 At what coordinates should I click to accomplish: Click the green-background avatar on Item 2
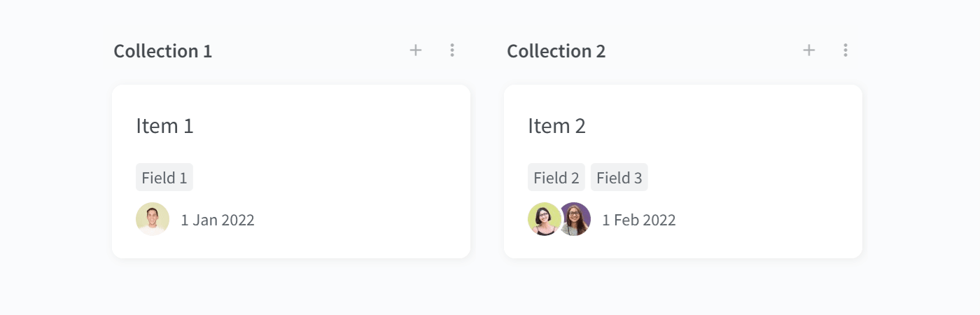click(543, 219)
